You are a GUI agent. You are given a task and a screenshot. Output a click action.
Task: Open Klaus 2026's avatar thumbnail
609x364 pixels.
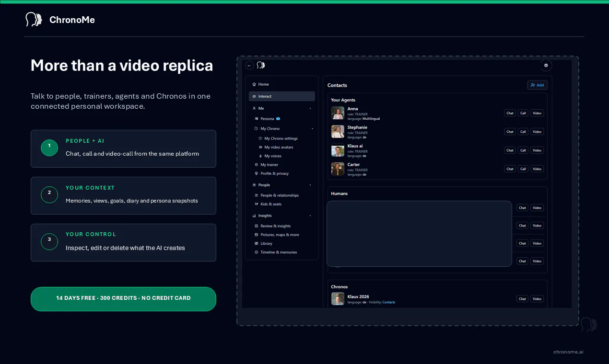click(x=338, y=299)
